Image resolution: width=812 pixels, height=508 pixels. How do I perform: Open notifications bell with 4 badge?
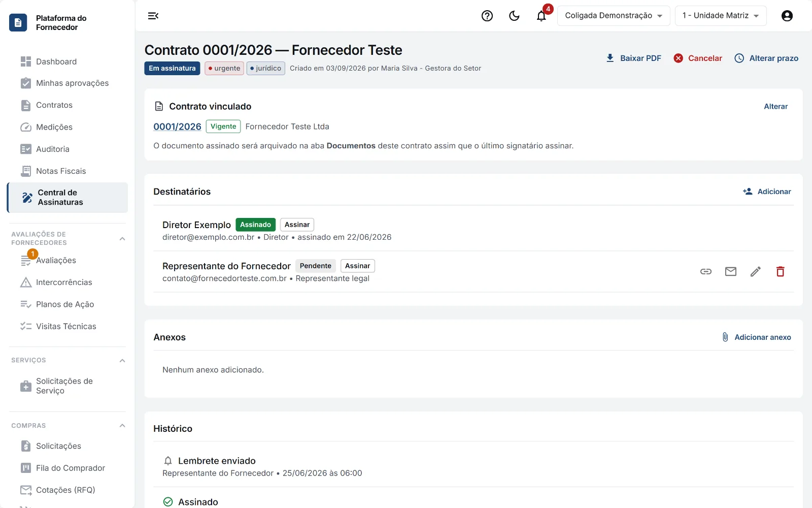pos(542,16)
